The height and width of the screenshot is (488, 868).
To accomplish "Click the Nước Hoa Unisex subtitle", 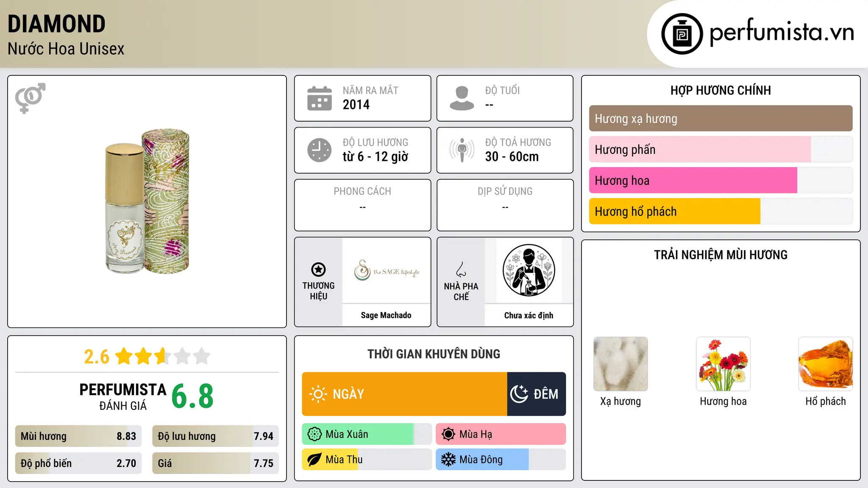I will coord(66,49).
